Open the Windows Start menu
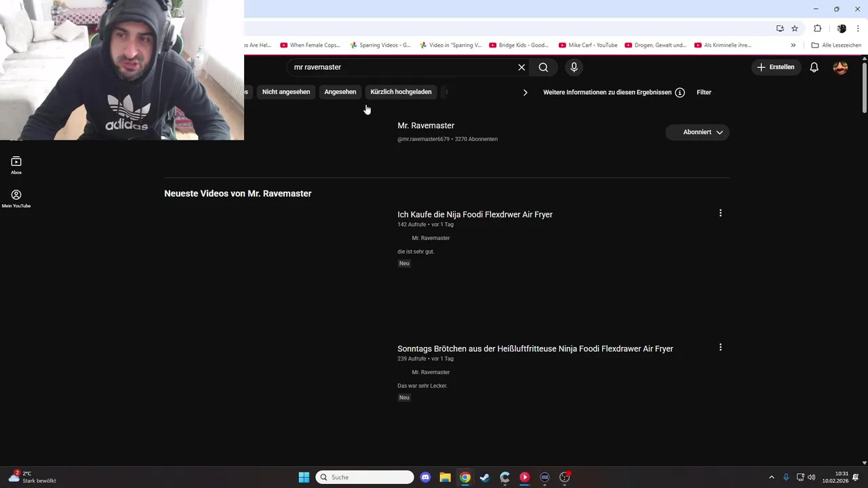 click(x=304, y=477)
